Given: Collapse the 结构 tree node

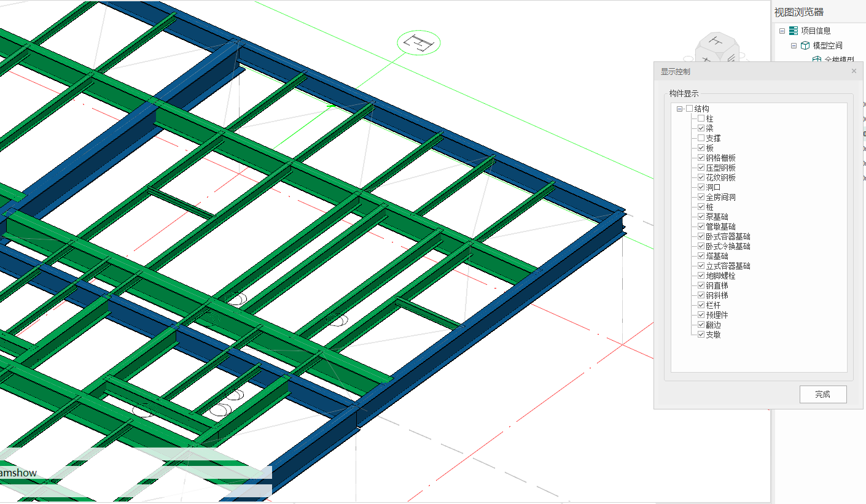Looking at the screenshot, I should tap(679, 109).
